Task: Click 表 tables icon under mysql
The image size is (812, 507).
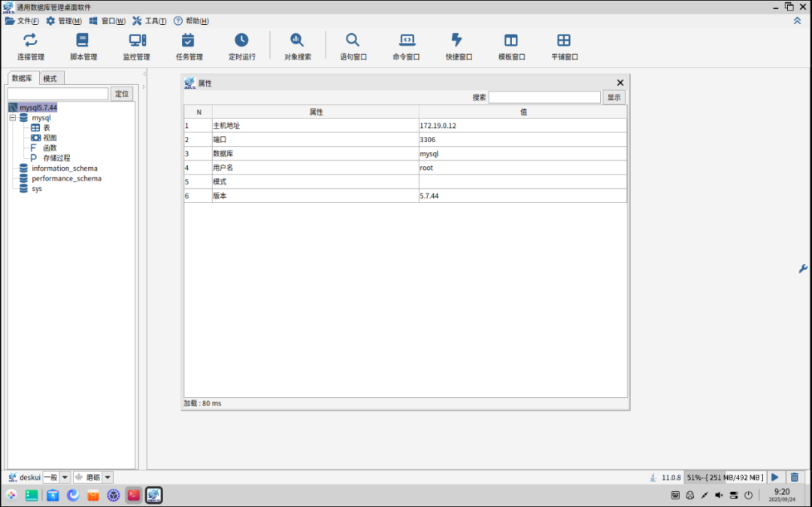Action: 35,128
